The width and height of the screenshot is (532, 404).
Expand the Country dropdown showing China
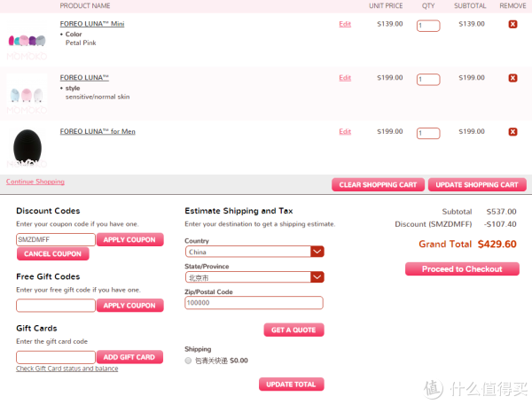(x=254, y=252)
